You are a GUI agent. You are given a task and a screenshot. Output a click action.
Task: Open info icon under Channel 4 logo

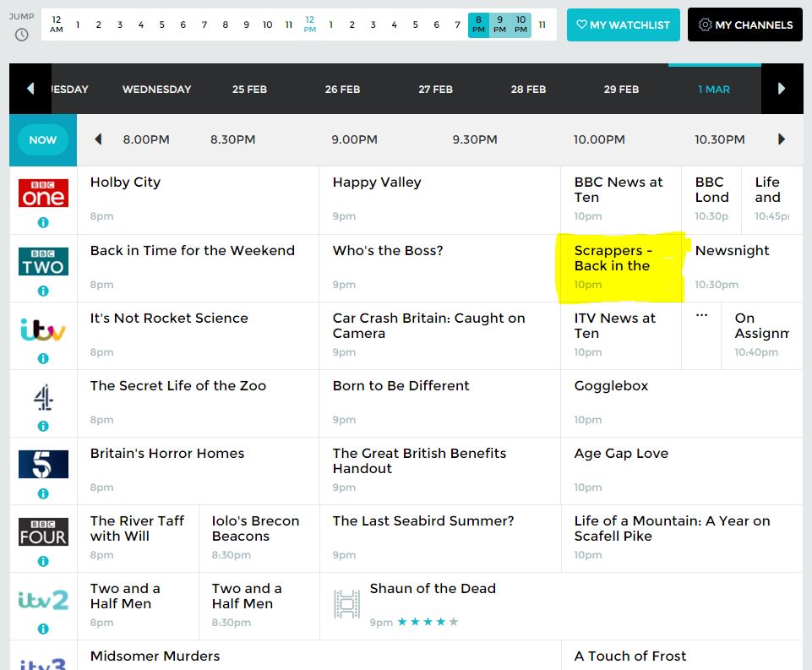pos(43,426)
